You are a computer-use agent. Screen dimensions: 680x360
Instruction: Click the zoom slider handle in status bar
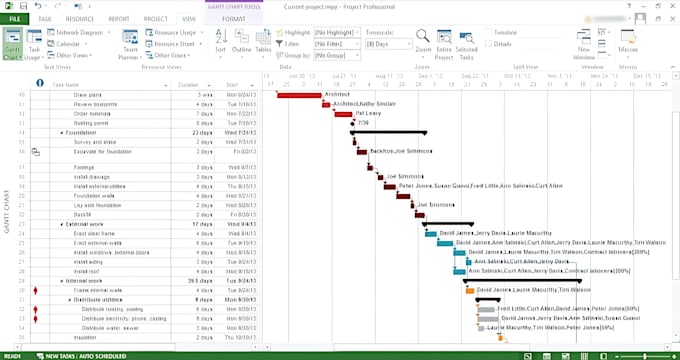(645, 356)
